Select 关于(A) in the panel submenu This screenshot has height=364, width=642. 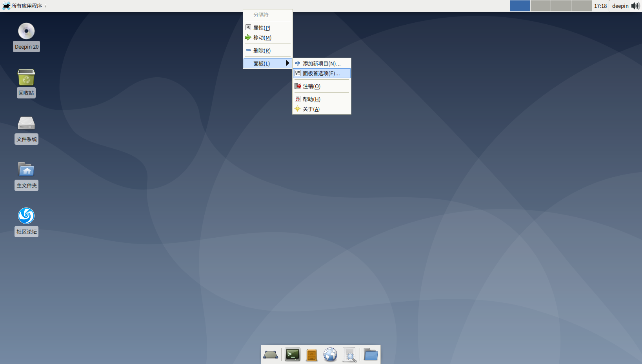tap(322, 109)
